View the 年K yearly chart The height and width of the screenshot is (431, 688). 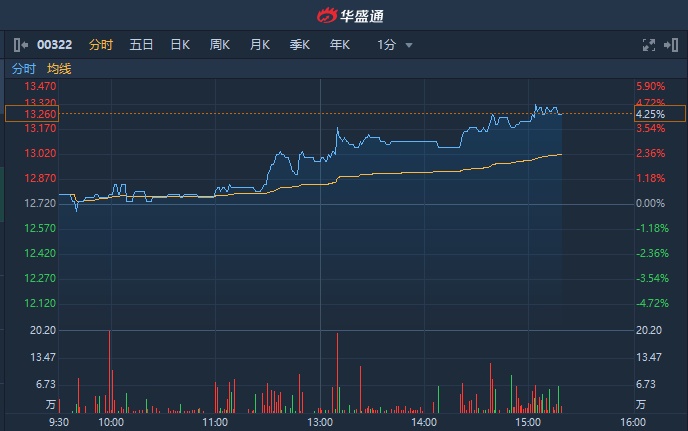pyautogui.click(x=340, y=45)
